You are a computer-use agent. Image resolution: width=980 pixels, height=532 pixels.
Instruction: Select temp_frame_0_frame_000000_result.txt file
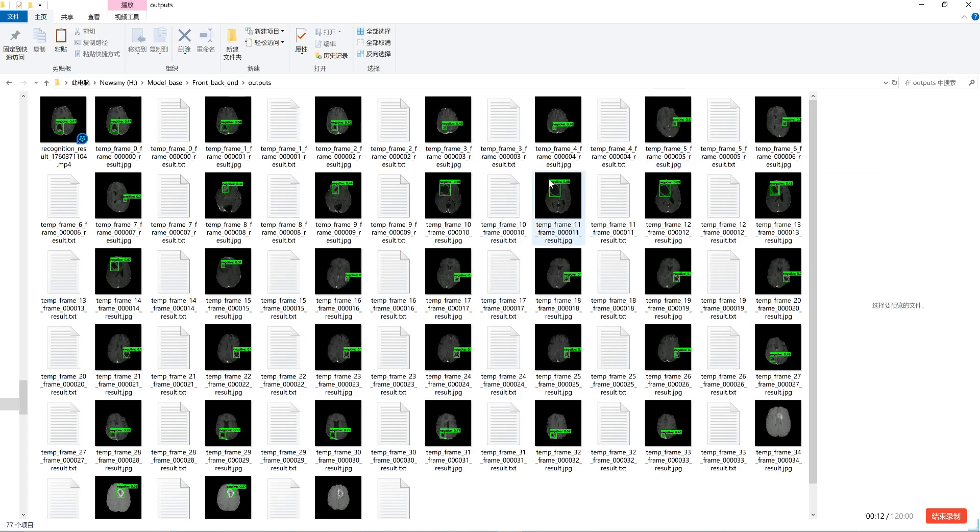174,132
